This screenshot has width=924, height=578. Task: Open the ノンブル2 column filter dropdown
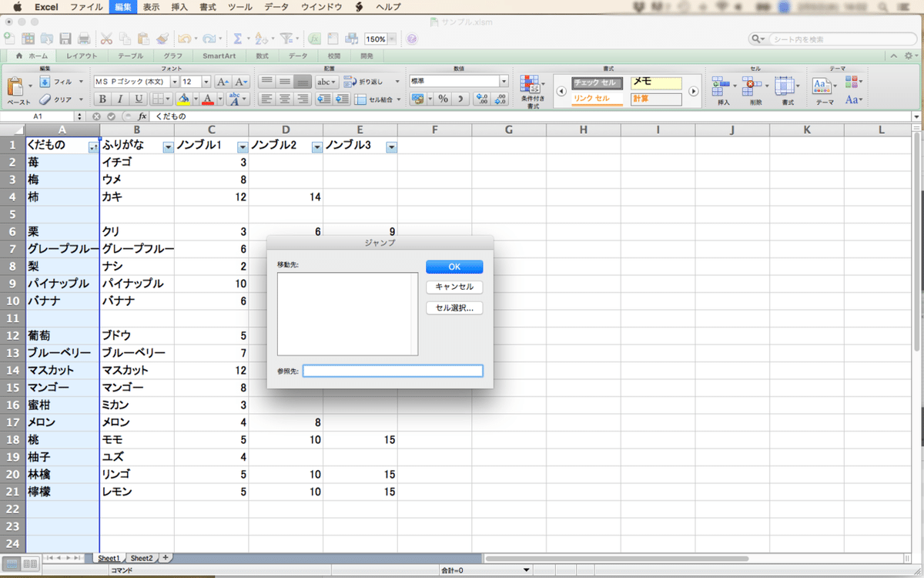click(316, 147)
